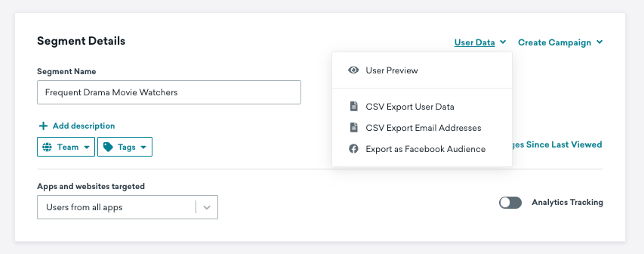Click the globe icon in the Team button
The height and width of the screenshot is (254, 644).
tap(47, 147)
